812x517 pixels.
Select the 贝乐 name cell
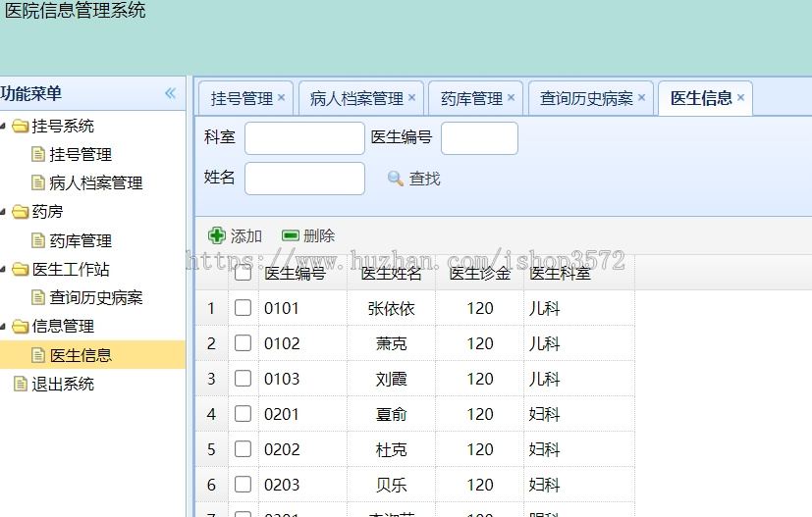(391, 485)
